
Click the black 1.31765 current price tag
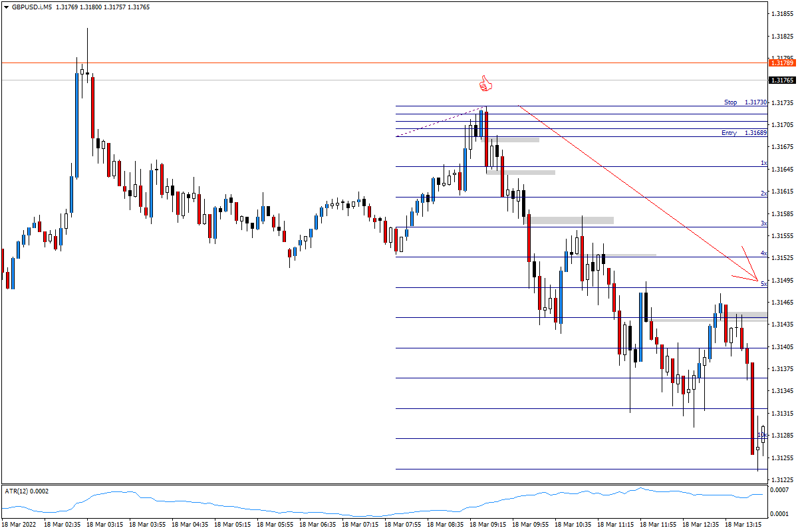781,80
